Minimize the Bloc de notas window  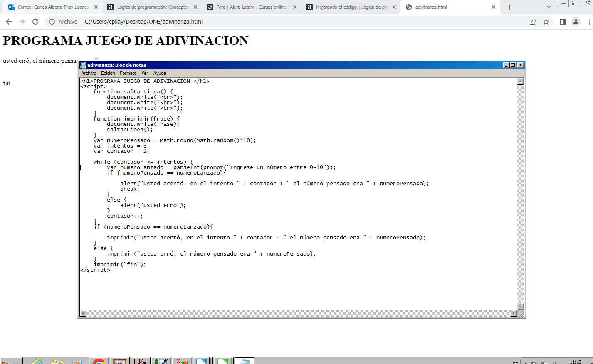coord(506,65)
